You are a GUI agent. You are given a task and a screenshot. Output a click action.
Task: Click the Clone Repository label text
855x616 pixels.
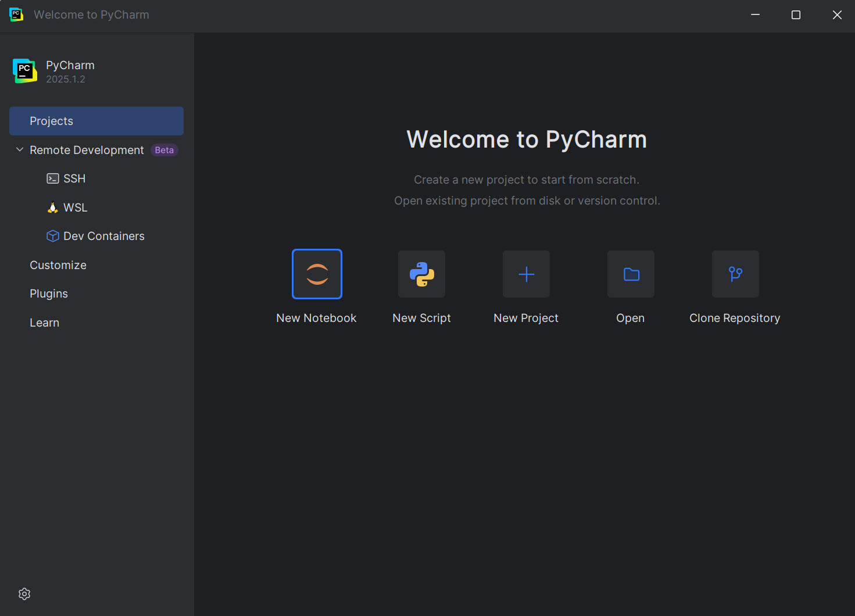735,317
